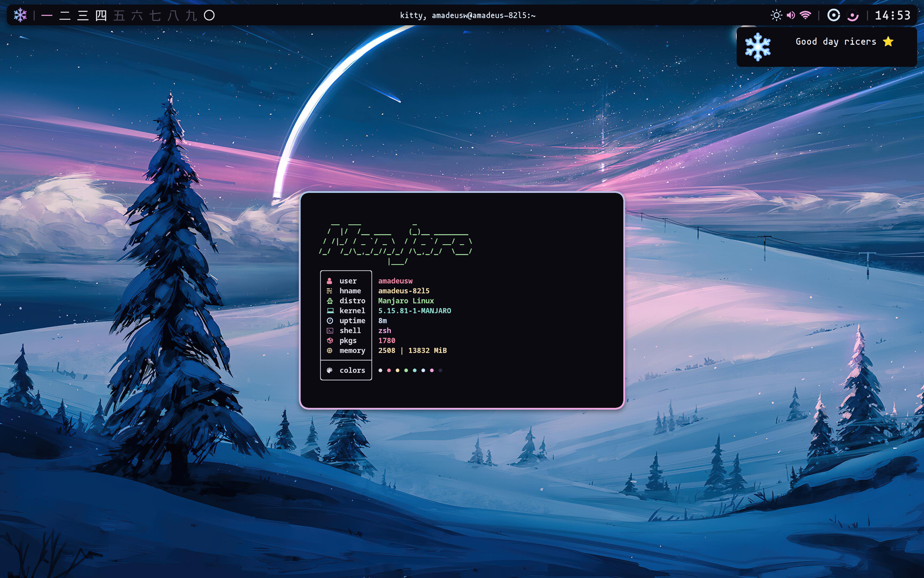The image size is (924, 578).
Task: Click the green color dot
Action: 406,370
